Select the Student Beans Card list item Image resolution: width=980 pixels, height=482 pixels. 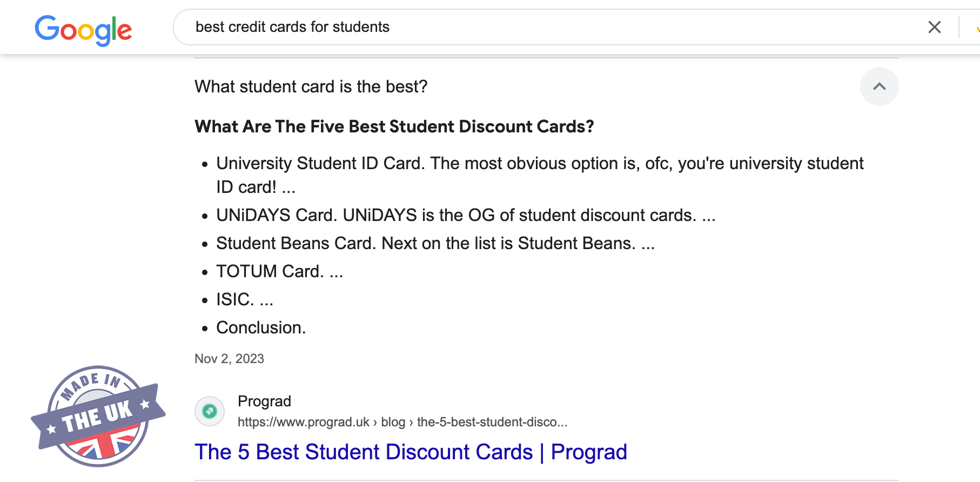(435, 243)
